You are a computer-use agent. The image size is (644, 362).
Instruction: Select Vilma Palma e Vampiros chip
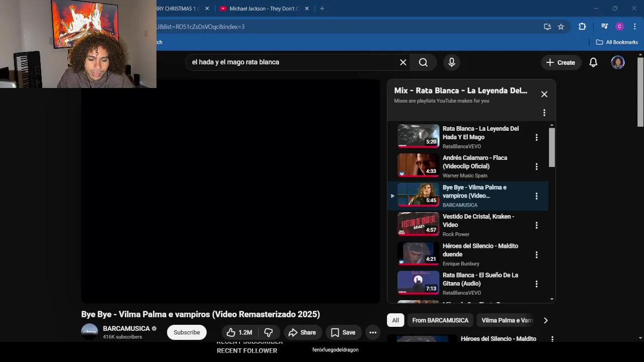click(x=506, y=320)
